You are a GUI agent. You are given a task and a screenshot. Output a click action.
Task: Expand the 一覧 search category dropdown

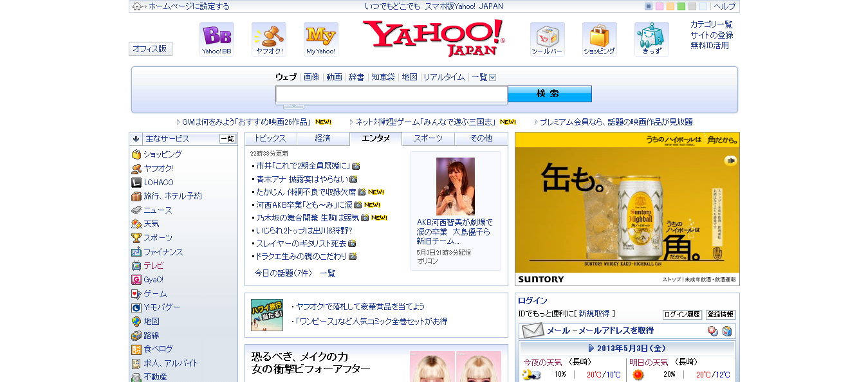coord(492,77)
